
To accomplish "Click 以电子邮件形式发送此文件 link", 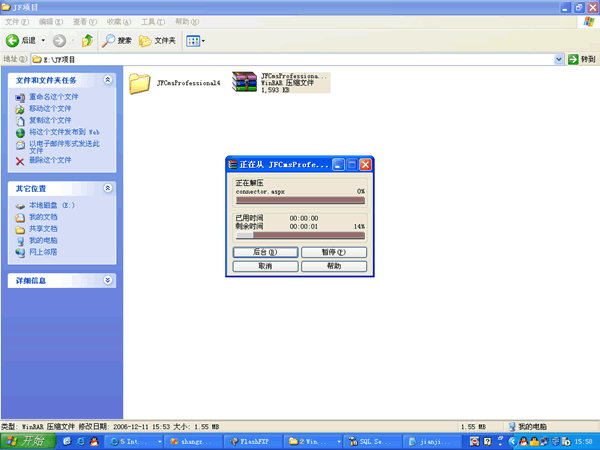I will click(64, 147).
